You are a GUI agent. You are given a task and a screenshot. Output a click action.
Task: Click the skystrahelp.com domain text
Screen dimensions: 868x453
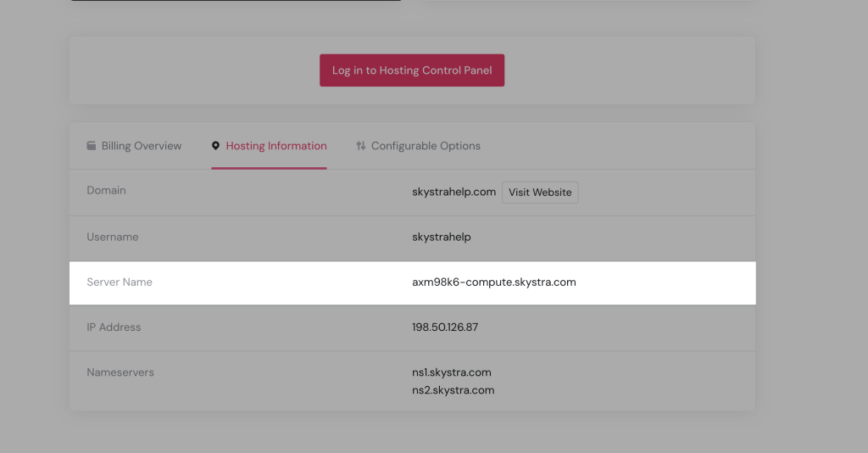pos(453,192)
